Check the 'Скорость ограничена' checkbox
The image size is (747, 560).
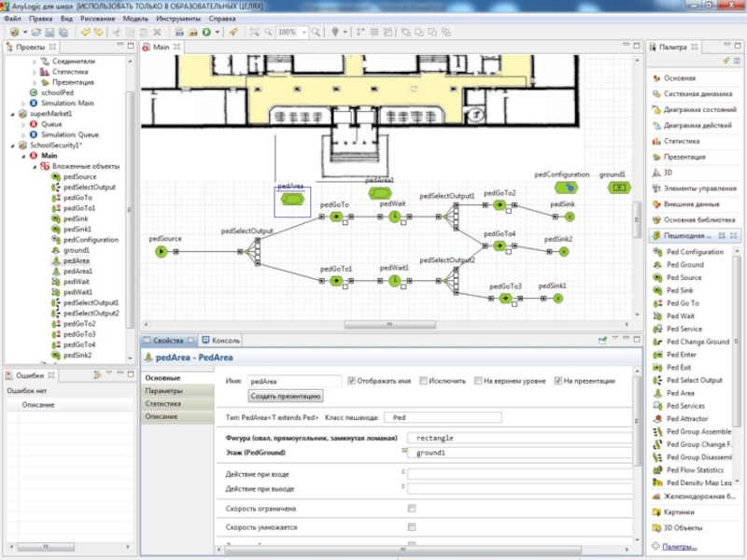point(412,509)
